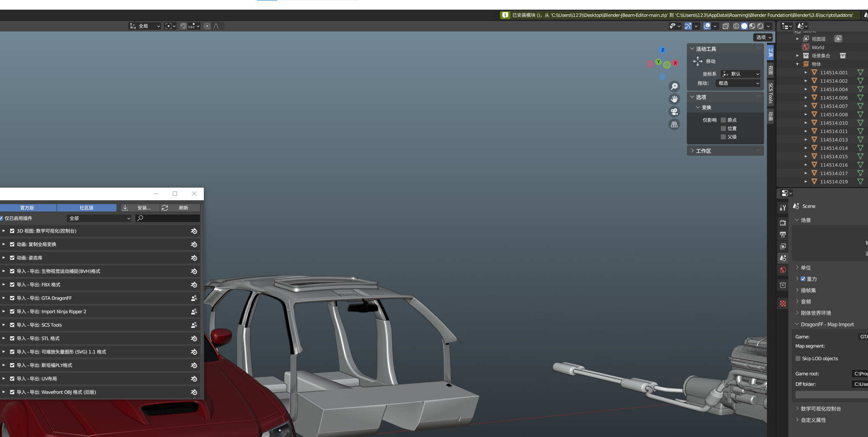
Task: Check Skip LOD objects checkbox
Action: (798, 358)
